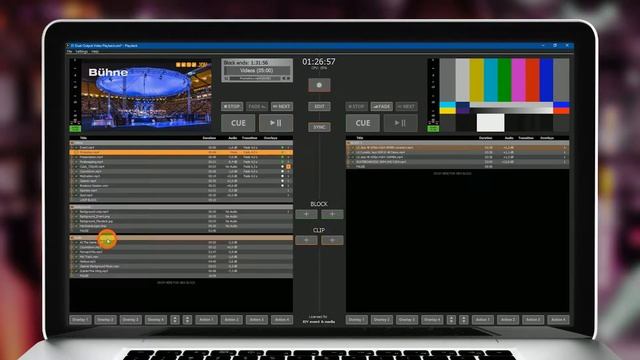Screen dimensions: 640x360
Task: Click the 'Block ends: 1:31:56' info line
Action: (x=246, y=63)
